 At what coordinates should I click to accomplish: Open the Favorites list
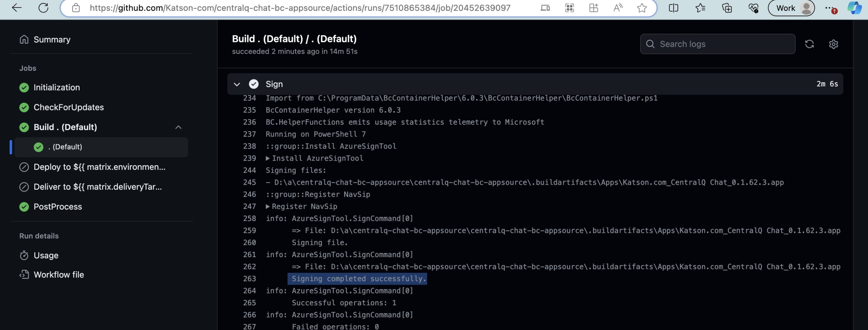click(700, 8)
